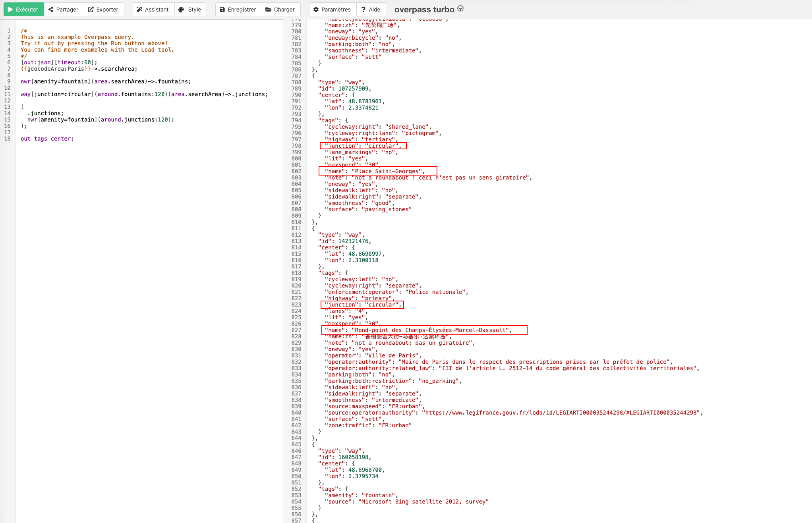Screen dimensions: 812x523
Task: Click the way[junction=circular] query line
Action: click(x=144, y=94)
